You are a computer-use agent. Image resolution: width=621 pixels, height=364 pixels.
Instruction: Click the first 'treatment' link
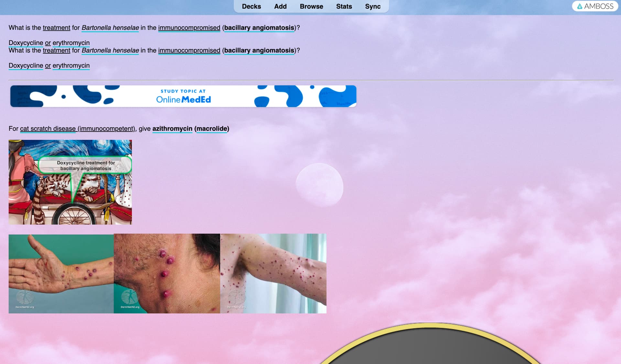[x=56, y=28]
